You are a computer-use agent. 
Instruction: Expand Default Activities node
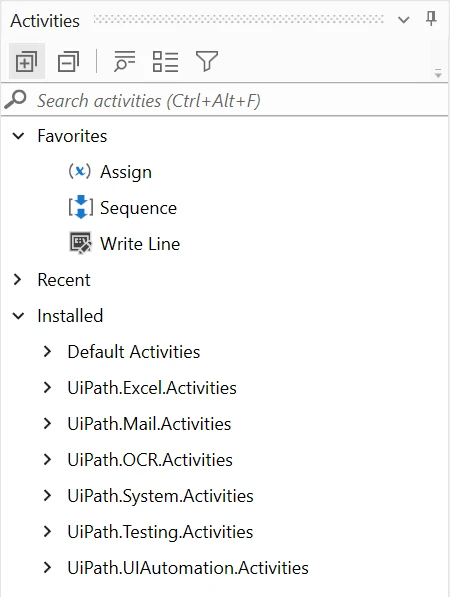coord(47,351)
